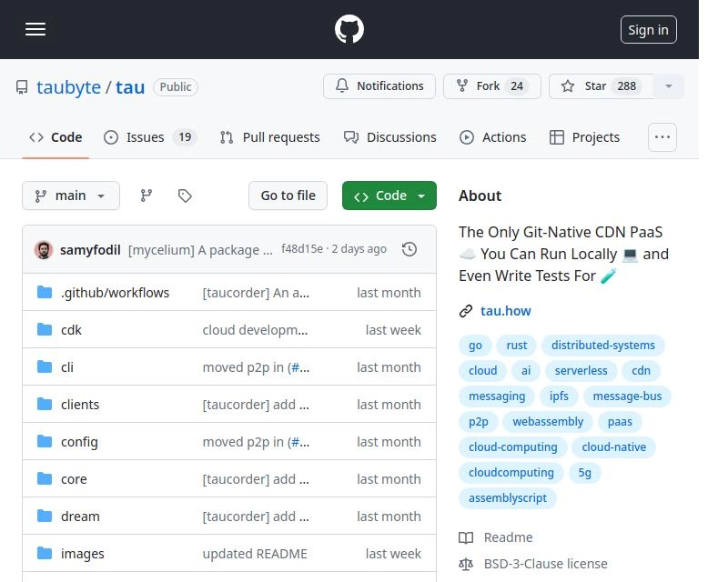This screenshot has width=728, height=582.
Task: Open the tau.how website link
Action: point(506,311)
